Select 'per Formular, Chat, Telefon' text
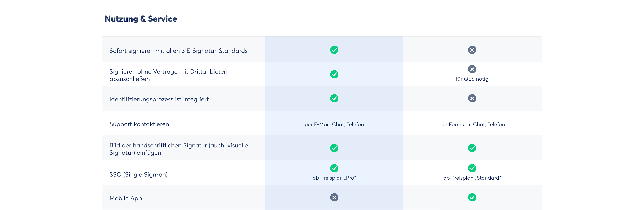Viewport: 644px width, 210px height. coord(472,125)
